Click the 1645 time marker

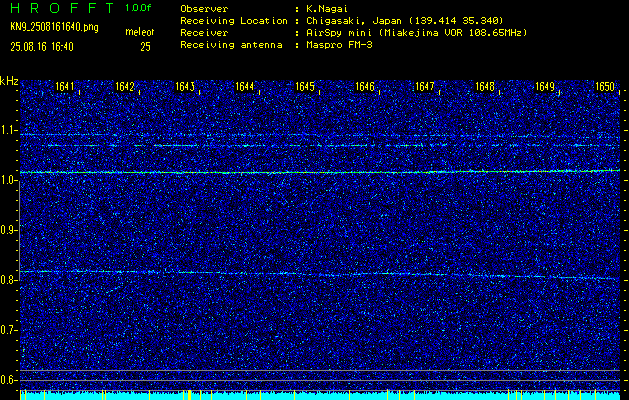pos(304,87)
